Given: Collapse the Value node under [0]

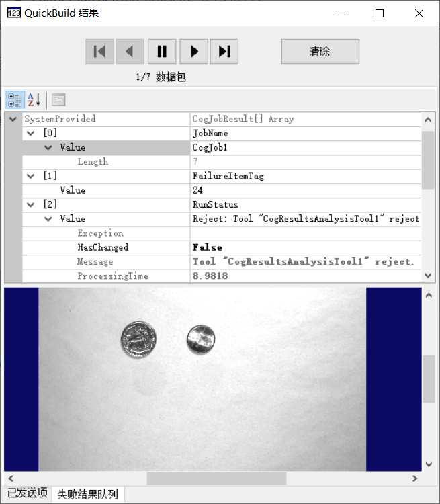Looking at the screenshot, I should (48, 148).
